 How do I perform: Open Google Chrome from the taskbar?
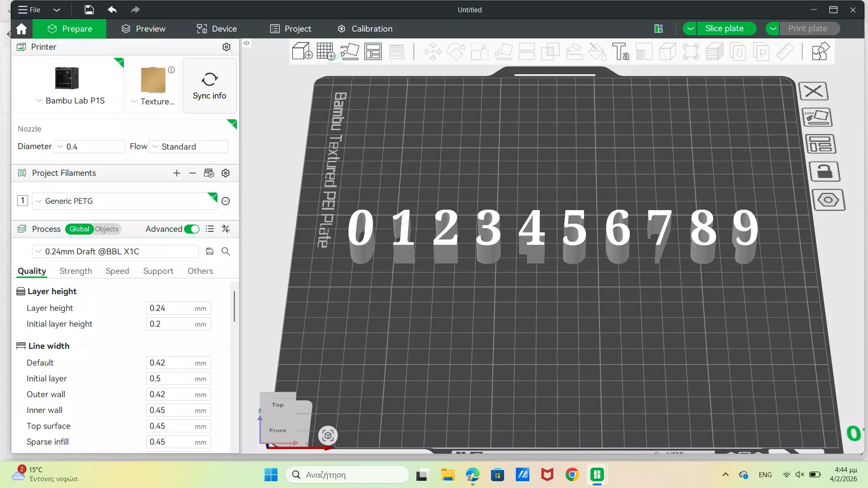point(572,475)
